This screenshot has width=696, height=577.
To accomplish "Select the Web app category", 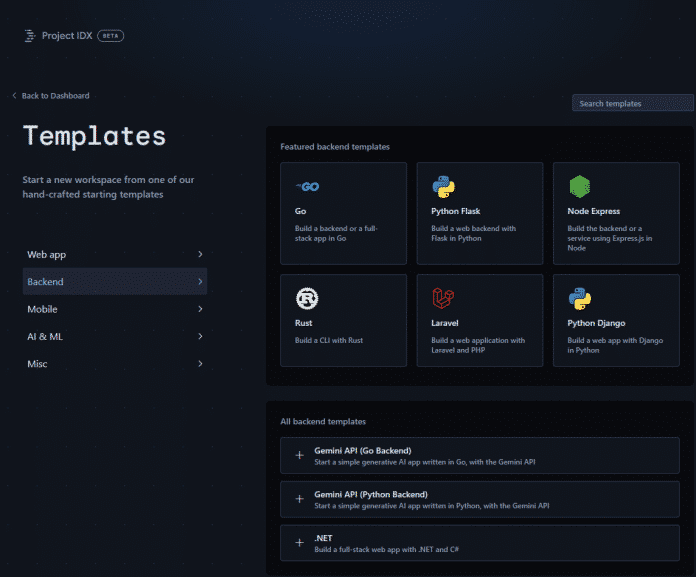I will [115, 254].
